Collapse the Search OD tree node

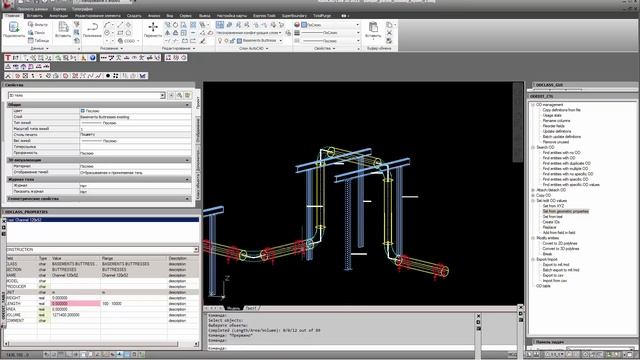pos(533,147)
